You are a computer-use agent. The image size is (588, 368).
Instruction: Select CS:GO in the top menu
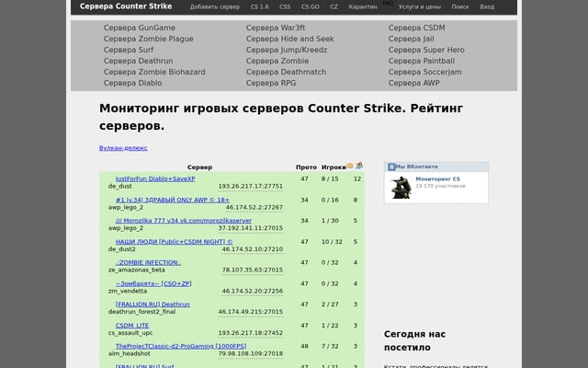click(x=311, y=6)
